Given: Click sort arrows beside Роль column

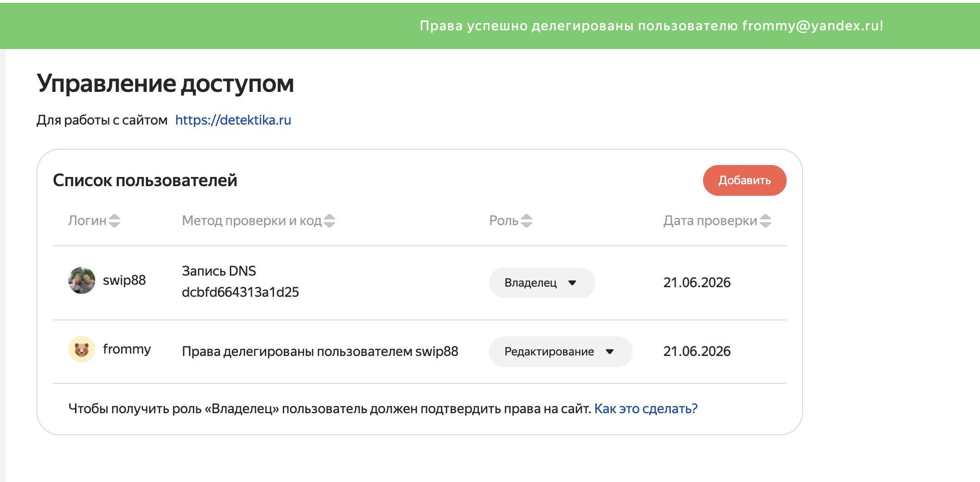Looking at the screenshot, I should (527, 221).
